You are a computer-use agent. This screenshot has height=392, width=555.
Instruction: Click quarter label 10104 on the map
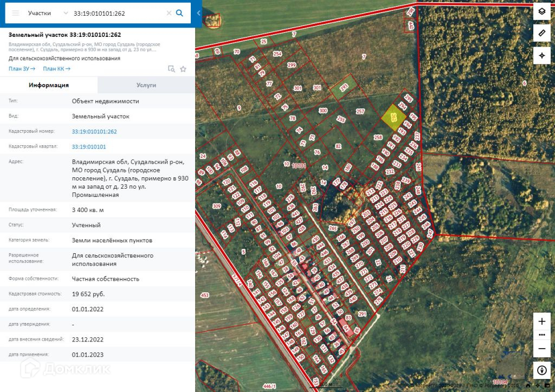tap(500, 382)
